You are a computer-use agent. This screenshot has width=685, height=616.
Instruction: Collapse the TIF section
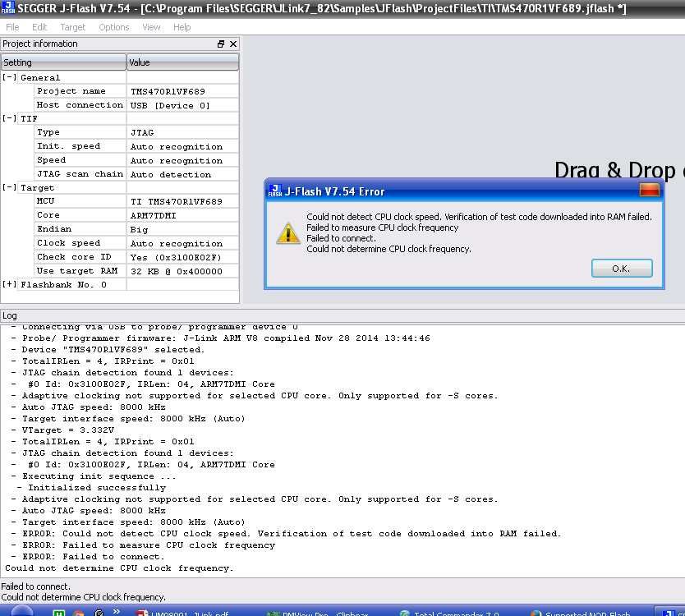pos(9,118)
